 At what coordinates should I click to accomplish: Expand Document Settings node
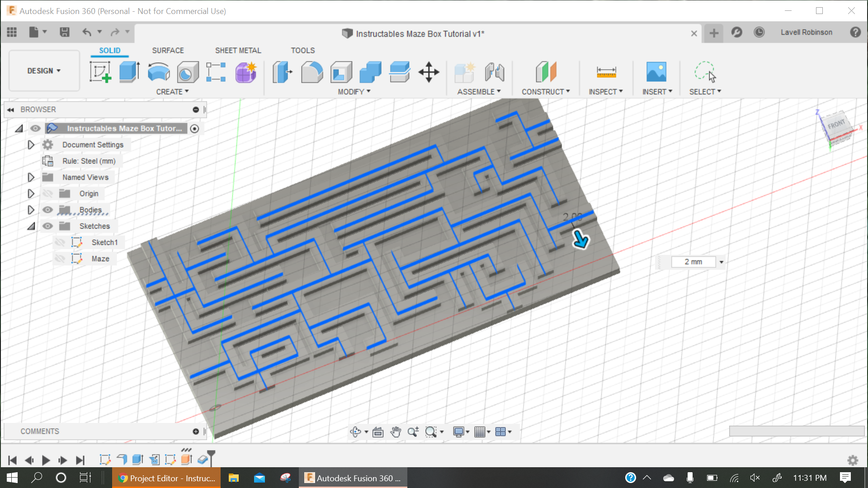(31, 145)
